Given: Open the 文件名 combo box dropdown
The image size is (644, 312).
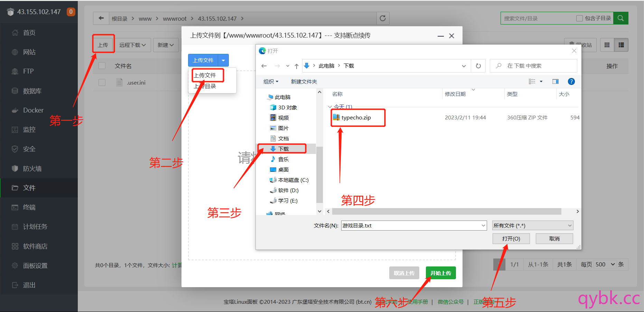Looking at the screenshot, I should pos(483,226).
